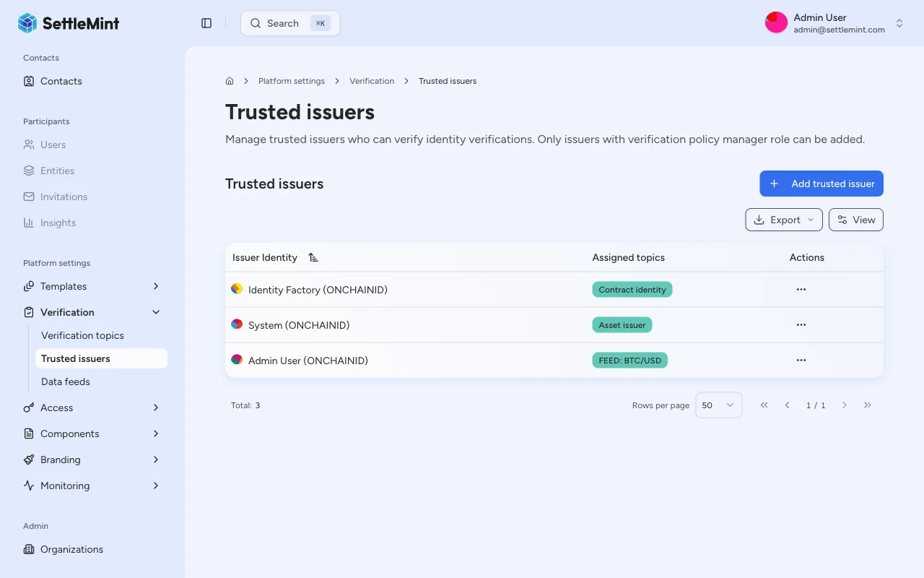Collapse the Verification section
This screenshot has width=924, height=578.
156,312
